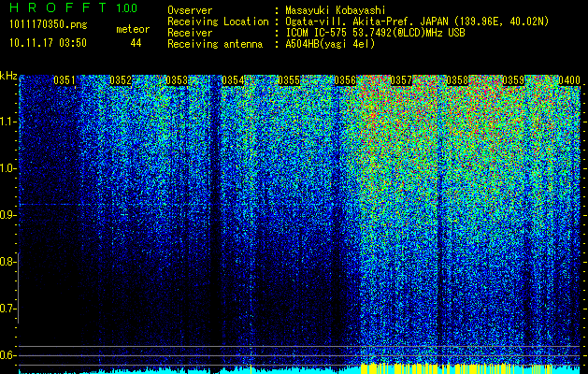Click the meteor label
The height and width of the screenshot is (374, 588).
pos(133,29)
